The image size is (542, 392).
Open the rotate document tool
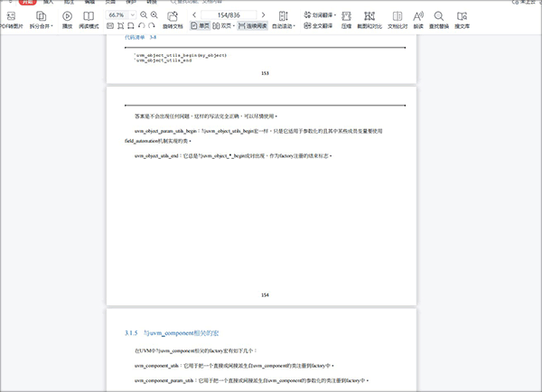pyautogui.click(x=173, y=20)
